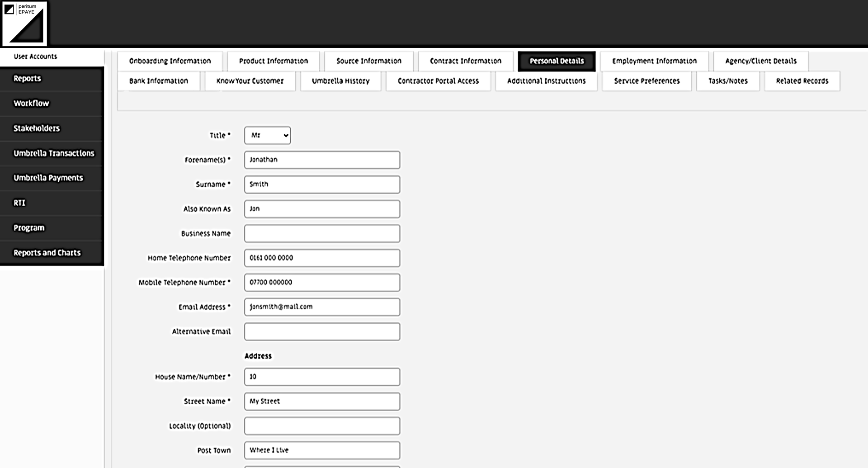Click the Forename(s) field

pos(322,160)
